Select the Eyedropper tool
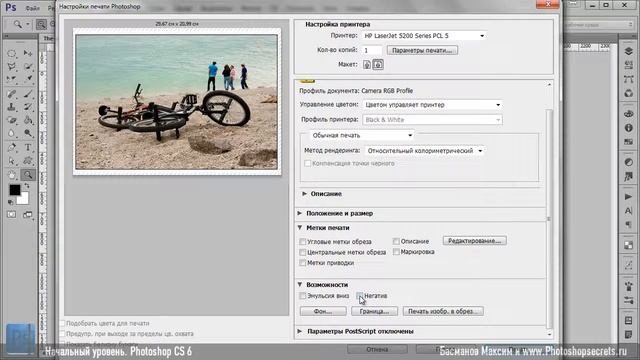640x360 pixels. (x=28, y=79)
